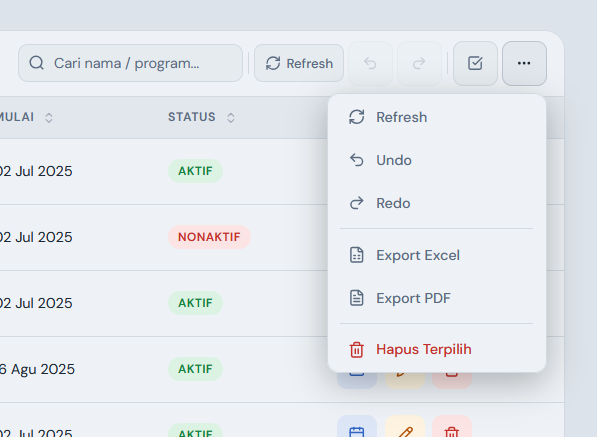Choose Refresh from the dropdown menu
The width and height of the screenshot is (597, 437).
pos(437,117)
